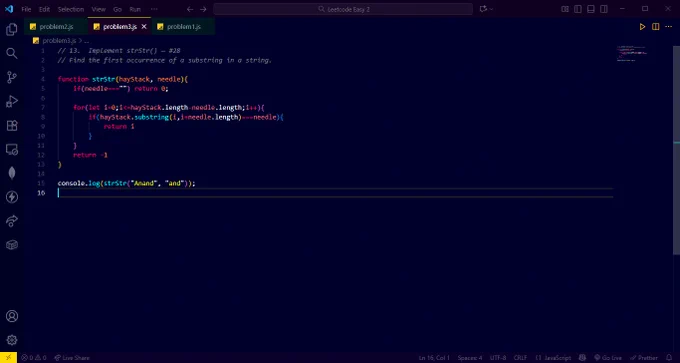The image size is (680, 363).
Task: Click Ln 16, Col 1 in status bar
Action: (434, 358)
